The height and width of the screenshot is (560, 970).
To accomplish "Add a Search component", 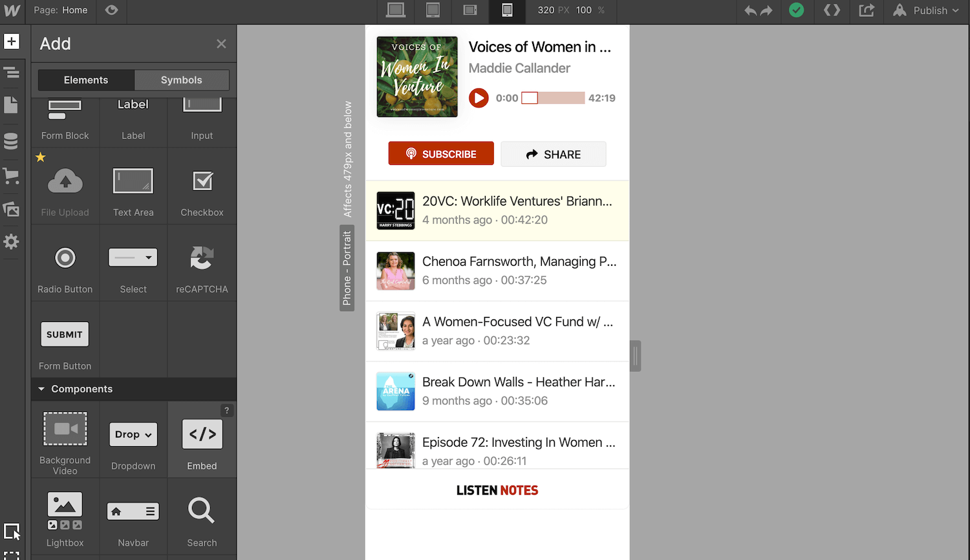I will pos(202,517).
